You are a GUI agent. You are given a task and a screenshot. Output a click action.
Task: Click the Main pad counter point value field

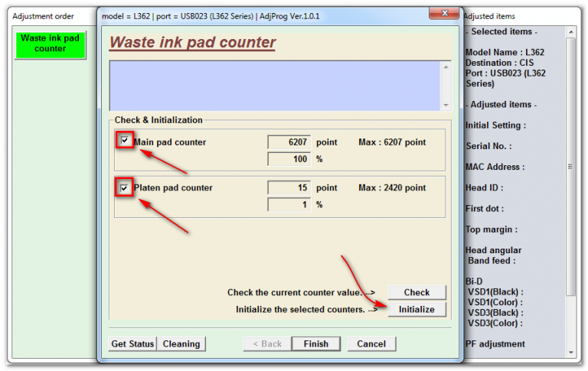coord(289,142)
